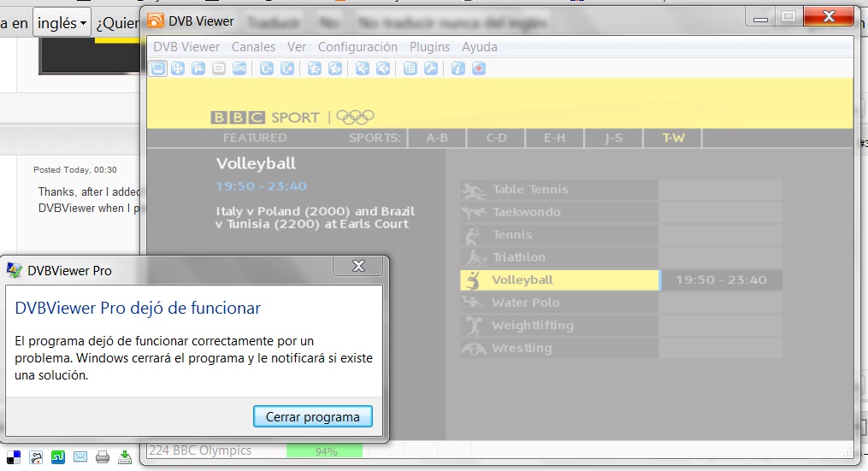The image size is (868, 471).
Task: Toggle fullscreen with the four-arrows icon
Action: (x=178, y=69)
